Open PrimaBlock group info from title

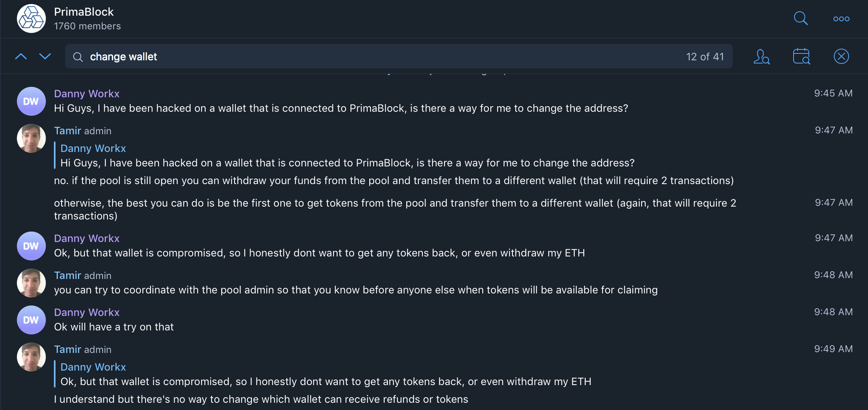point(84,12)
